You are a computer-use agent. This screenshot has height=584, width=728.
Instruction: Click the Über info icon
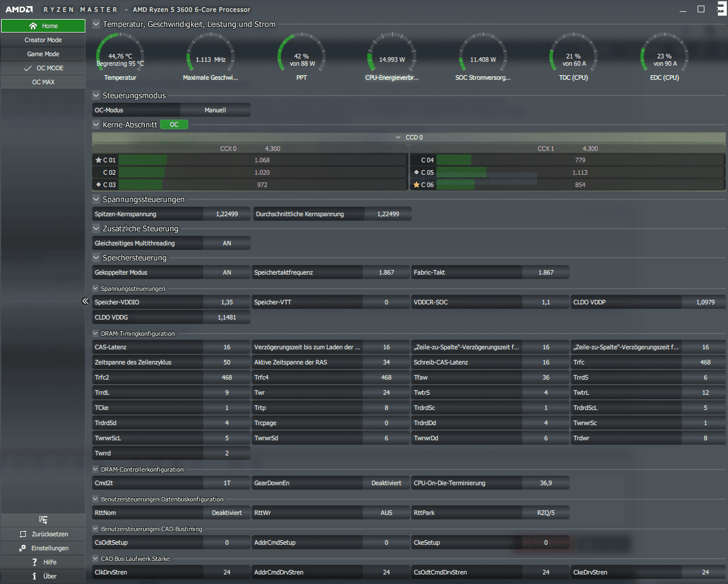34,576
